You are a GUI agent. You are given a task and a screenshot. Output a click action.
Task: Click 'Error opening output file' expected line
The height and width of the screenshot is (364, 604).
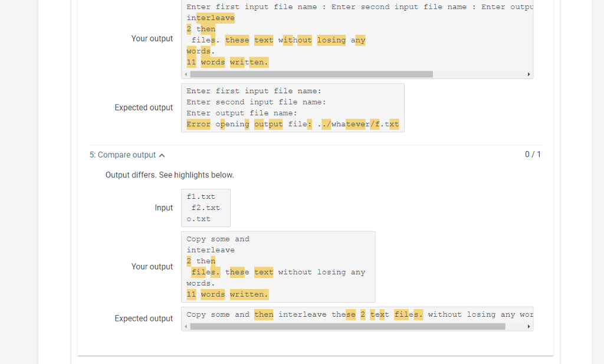(x=293, y=124)
